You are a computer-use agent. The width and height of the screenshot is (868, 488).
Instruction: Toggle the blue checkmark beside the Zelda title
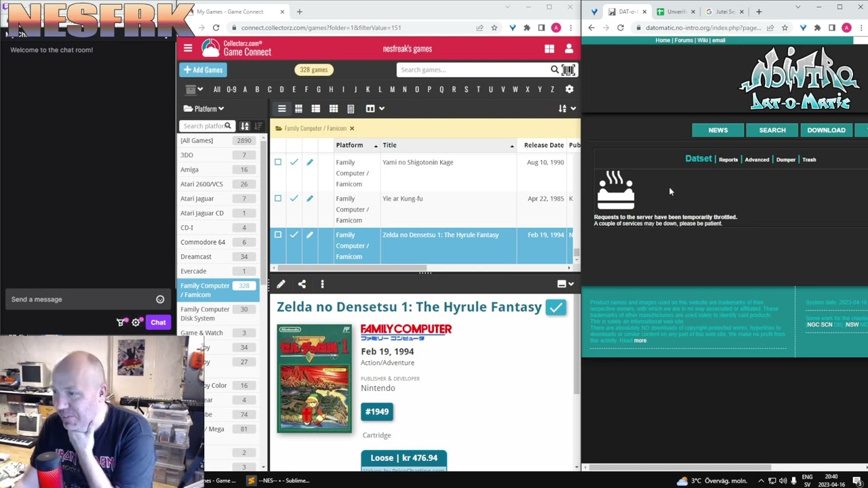[555, 307]
